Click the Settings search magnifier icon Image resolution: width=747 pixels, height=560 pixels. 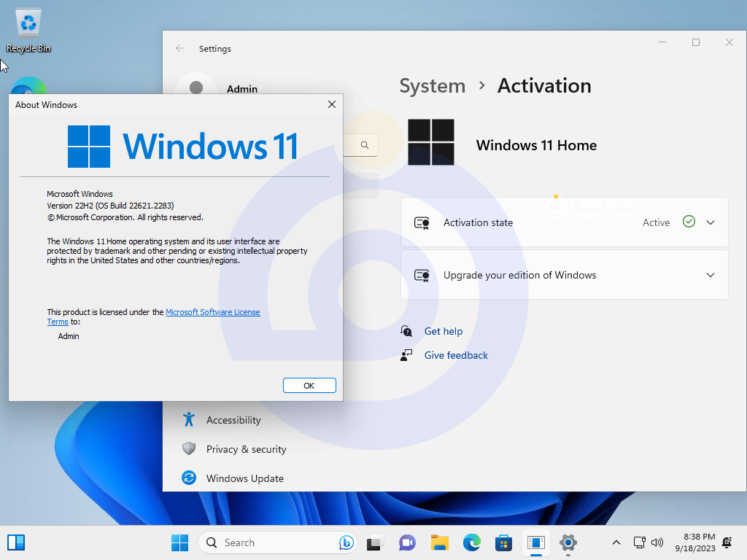[365, 145]
